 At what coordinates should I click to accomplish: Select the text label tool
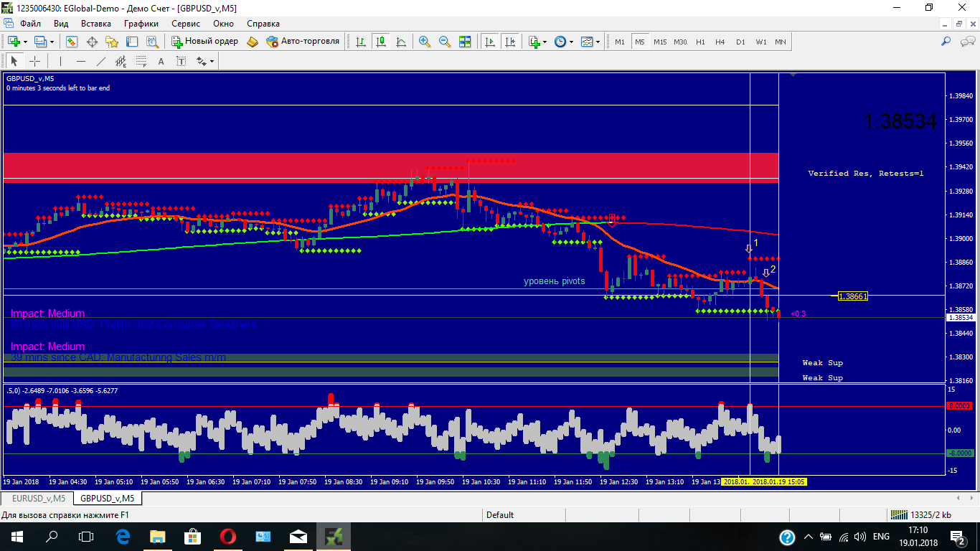tap(161, 62)
